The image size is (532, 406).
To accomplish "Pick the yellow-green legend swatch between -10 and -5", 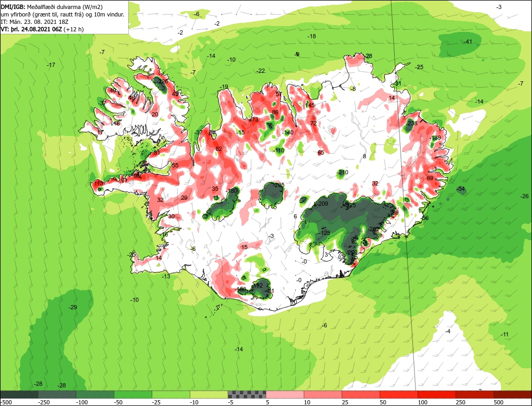I will 209,394.
